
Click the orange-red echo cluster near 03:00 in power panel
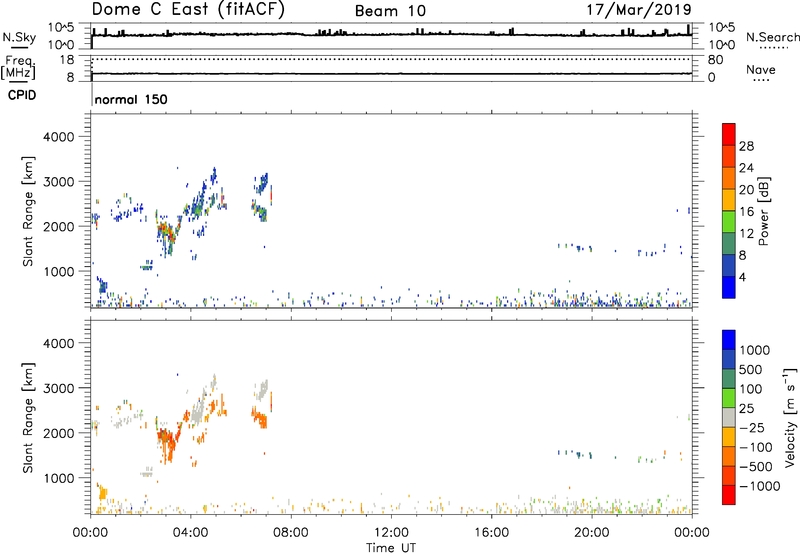(166, 233)
